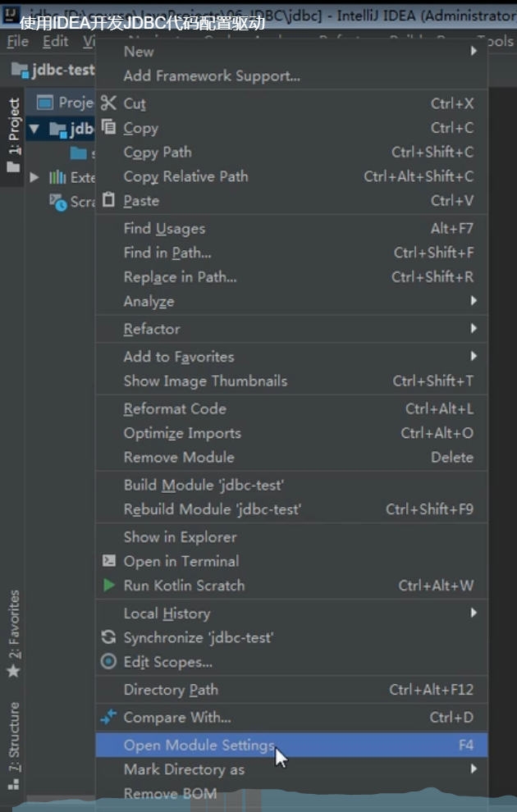Choose Optimize Imports
This screenshot has width=517, height=812.
point(291,433)
